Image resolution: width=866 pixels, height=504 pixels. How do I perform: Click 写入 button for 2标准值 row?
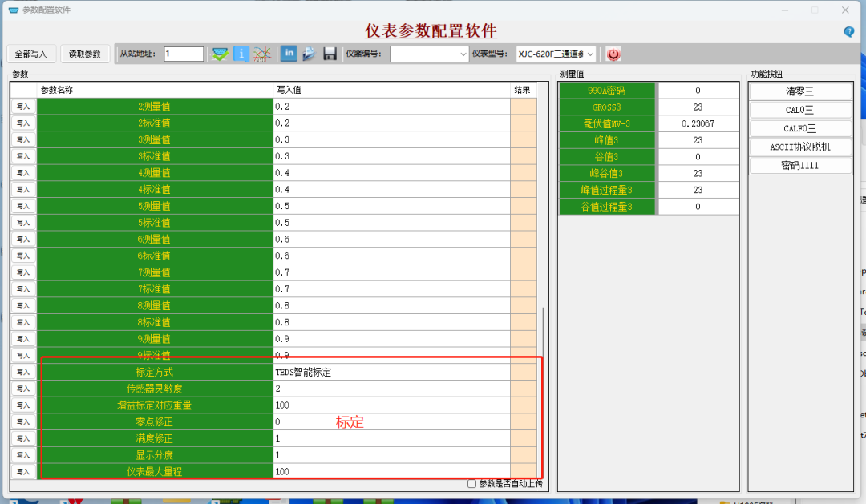[23, 123]
